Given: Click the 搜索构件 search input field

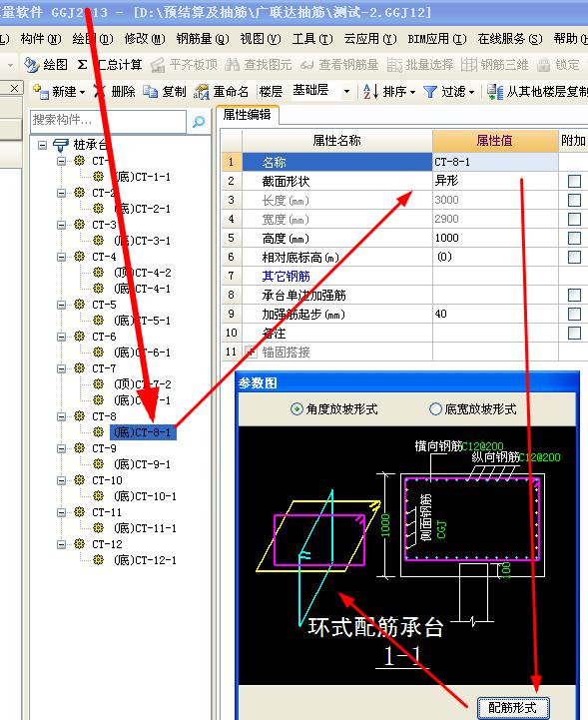Looking at the screenshot, I should (109, 121).
